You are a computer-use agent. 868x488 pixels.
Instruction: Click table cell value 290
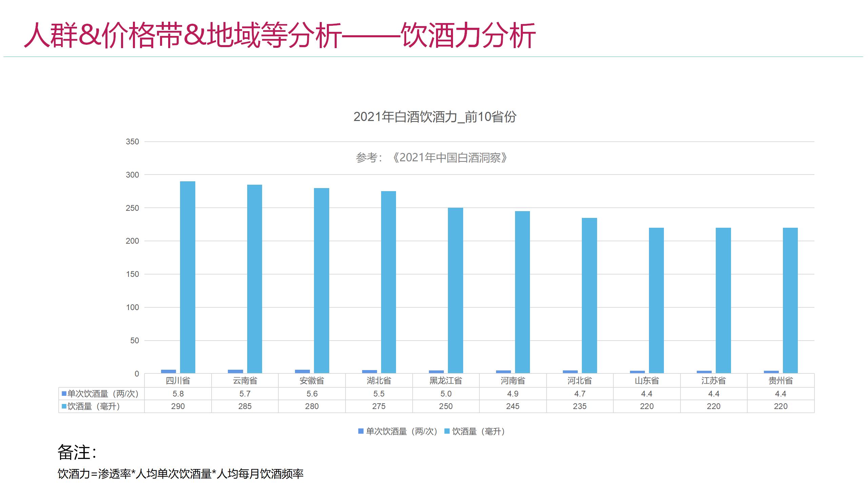178,406
